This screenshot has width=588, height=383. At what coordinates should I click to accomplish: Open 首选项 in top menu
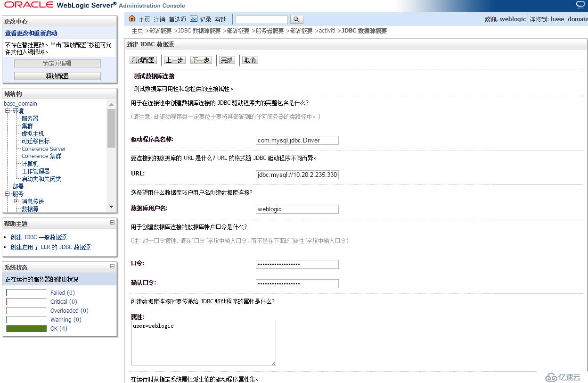(178, 19)
